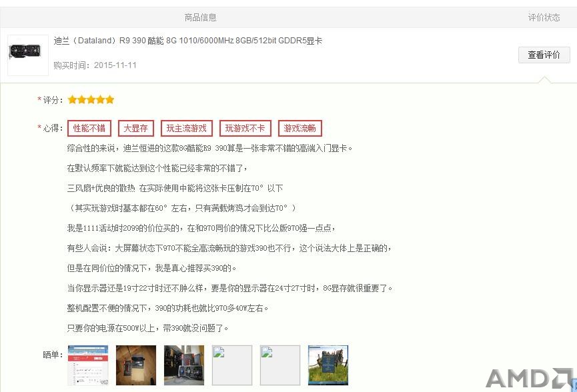Click review line starting 我是1111活动时

click(201, 228)
